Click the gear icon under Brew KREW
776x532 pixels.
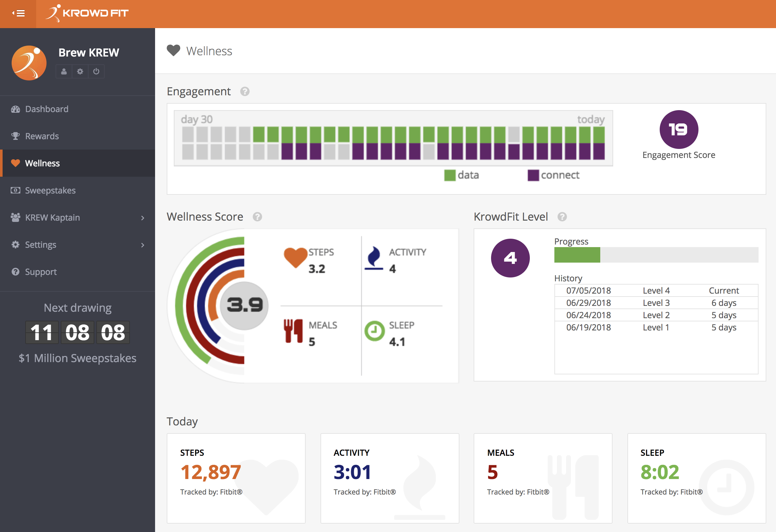(x=80, y=71)
